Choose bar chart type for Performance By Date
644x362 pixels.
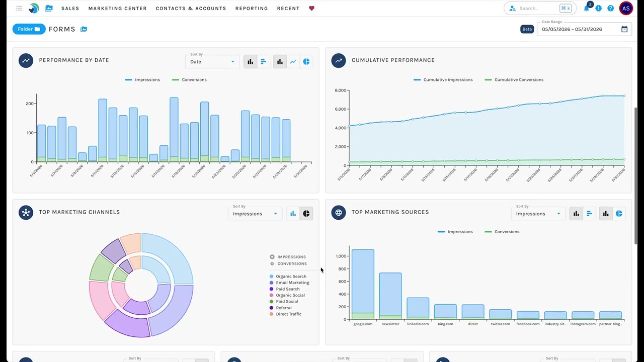[x=280, y=62]
